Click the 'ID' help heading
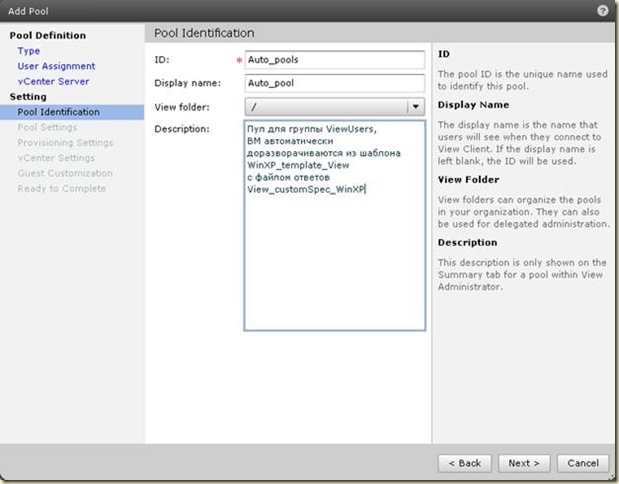The image size is (619, 484). [x=444, y=54]
